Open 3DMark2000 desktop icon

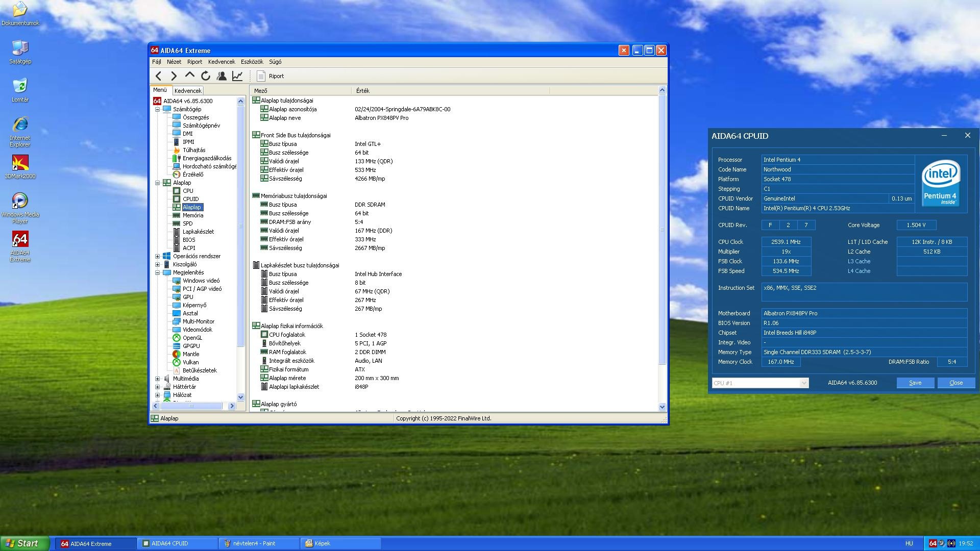click(x=20, y=167)
